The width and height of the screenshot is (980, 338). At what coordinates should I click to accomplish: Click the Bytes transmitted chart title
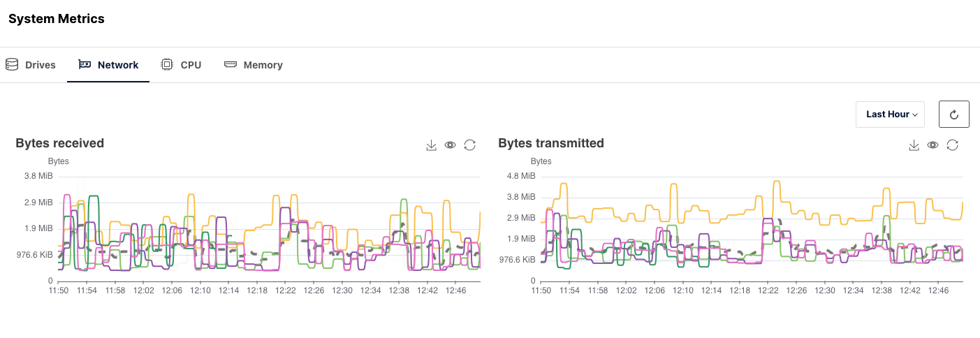pyautogui.click(x=551, y=143)
